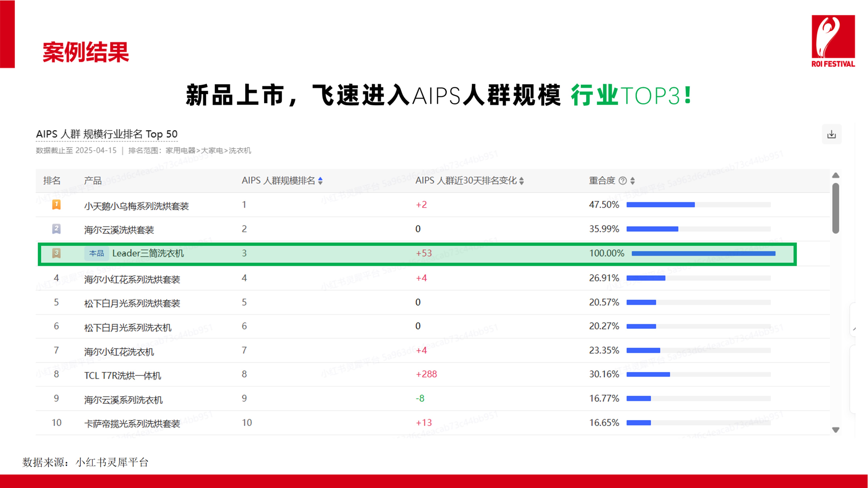Open 小天鹅小乌梅系列洗烘套装 product entry
This screenshot has height=488, width=868.
tap(136, 206)
